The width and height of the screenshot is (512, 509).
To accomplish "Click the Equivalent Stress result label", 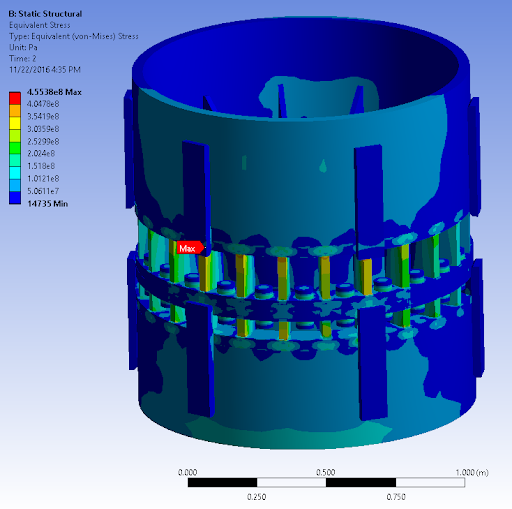I will [x=40, y=25].
